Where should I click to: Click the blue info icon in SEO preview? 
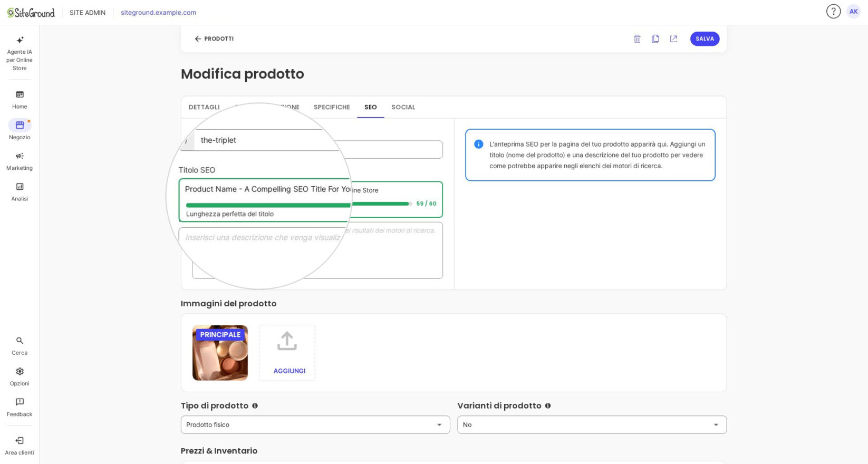pyautogui.click(x=478, y=144)
